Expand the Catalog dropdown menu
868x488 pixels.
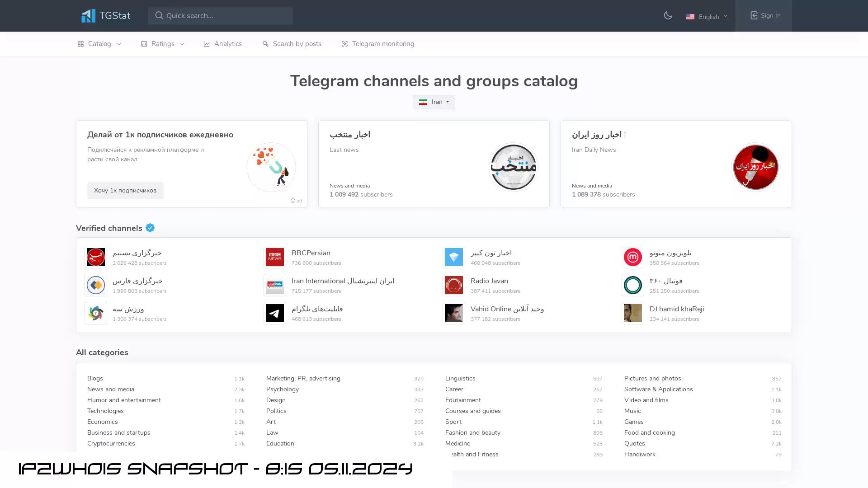(99, 43)
